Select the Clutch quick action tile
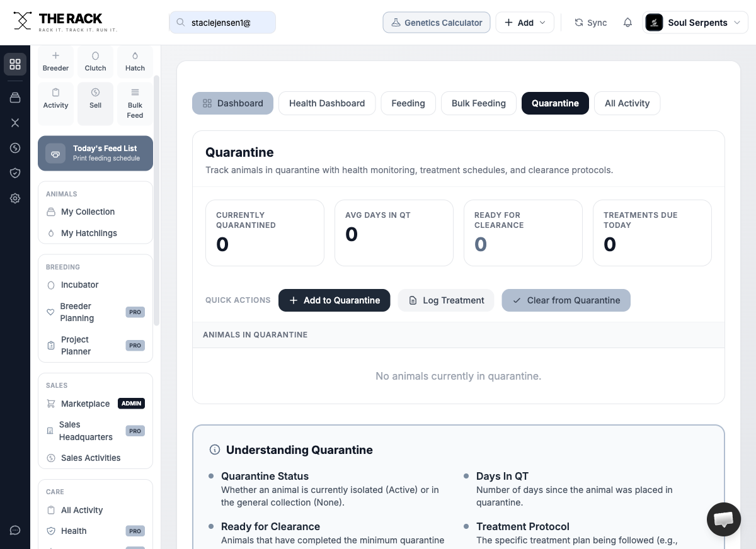 [x=95, y=62]
